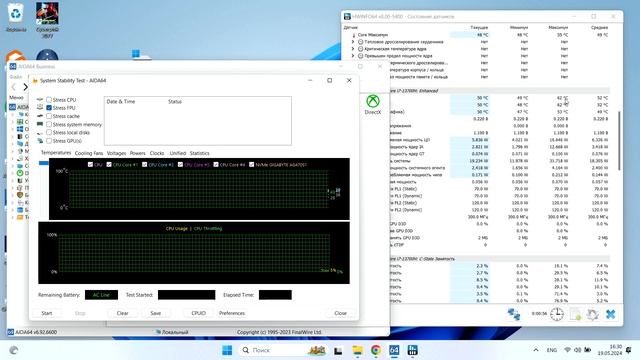Click the memory chip icon beside Stress system memory
This screenshot has width=640, height=360.
[40, 124]
